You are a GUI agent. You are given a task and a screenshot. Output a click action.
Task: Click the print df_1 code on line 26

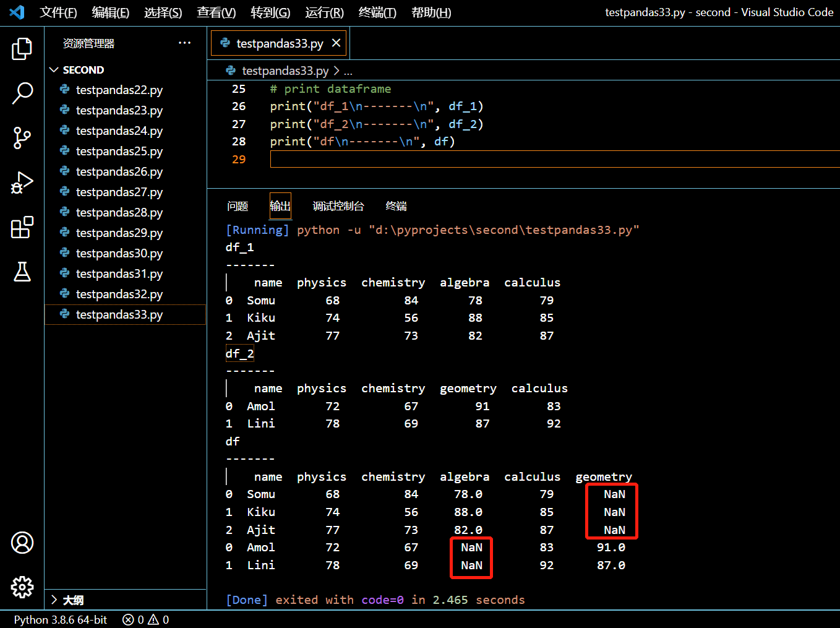377,106
